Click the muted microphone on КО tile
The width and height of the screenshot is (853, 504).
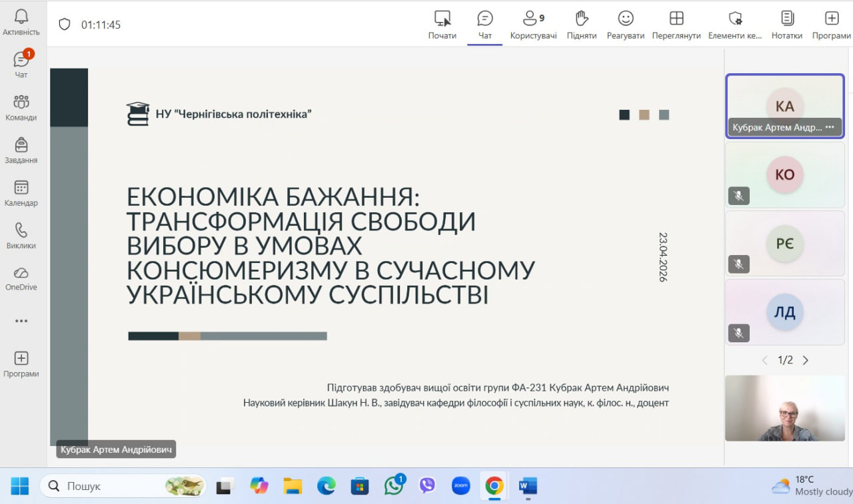(738, 196)
